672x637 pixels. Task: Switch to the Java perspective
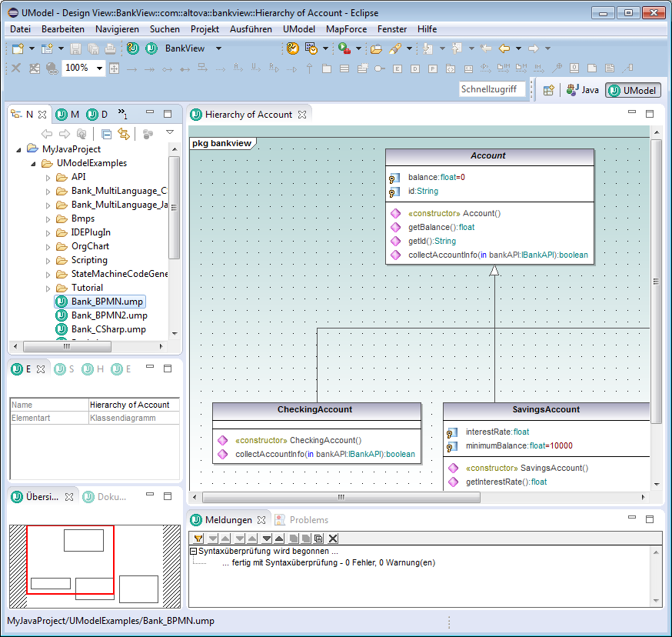tap(582, 90)
